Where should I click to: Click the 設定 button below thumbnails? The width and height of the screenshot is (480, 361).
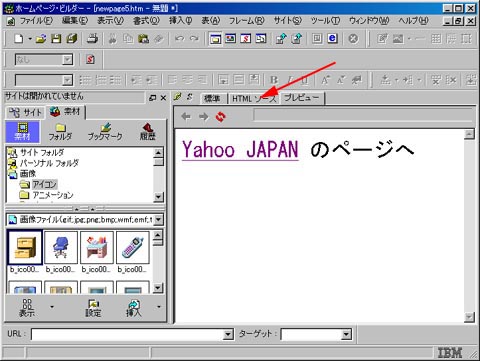point(93,307)
